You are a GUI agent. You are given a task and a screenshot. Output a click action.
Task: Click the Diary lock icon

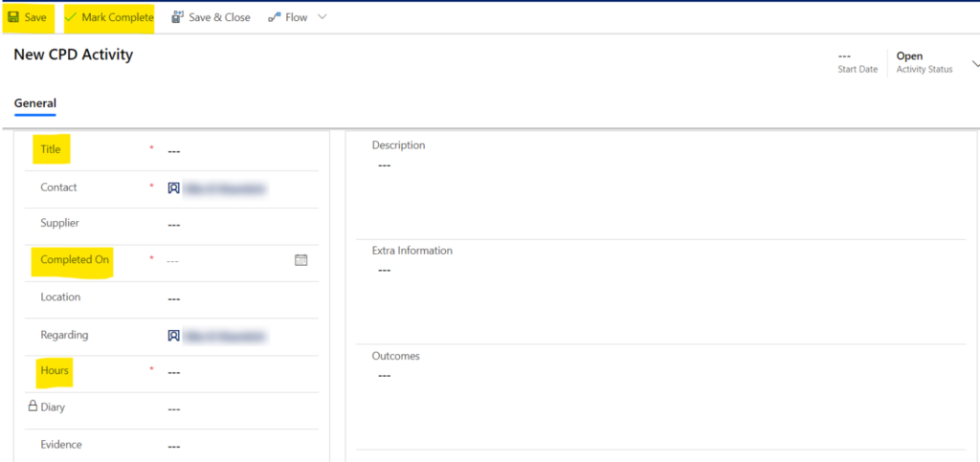tap(33, 407)
